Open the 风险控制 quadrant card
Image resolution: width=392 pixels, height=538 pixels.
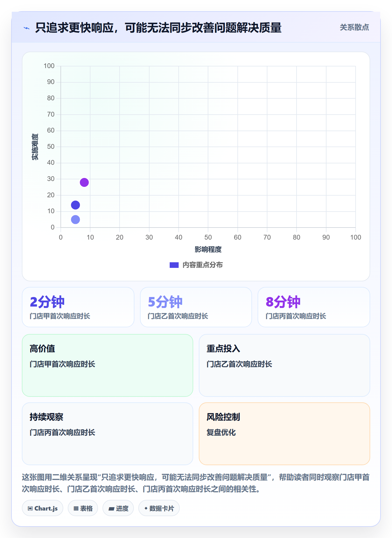pyautogui.click(x=284, y=434)
